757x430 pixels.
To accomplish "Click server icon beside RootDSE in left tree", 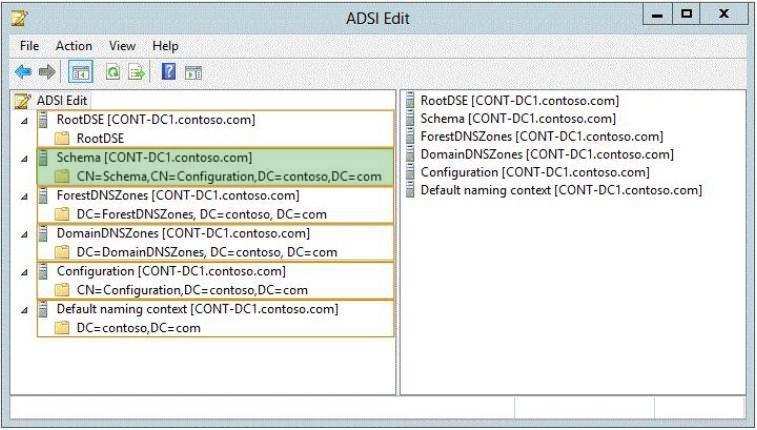I will pyautogui.click(x=43, y=120).
